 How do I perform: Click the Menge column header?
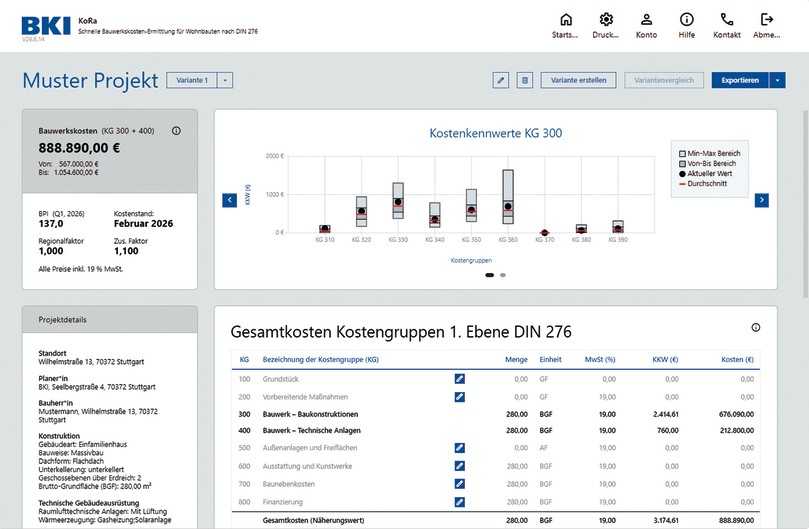coord(516,360)
